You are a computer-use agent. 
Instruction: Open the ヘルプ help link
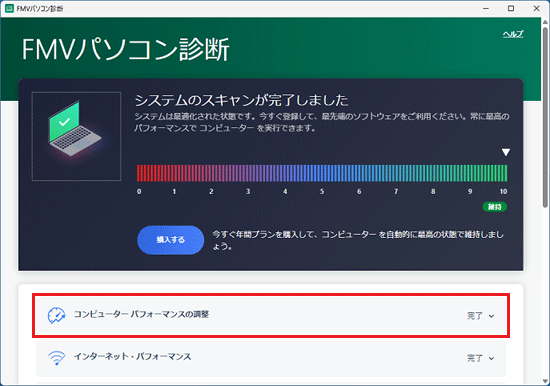pos(513,34)
